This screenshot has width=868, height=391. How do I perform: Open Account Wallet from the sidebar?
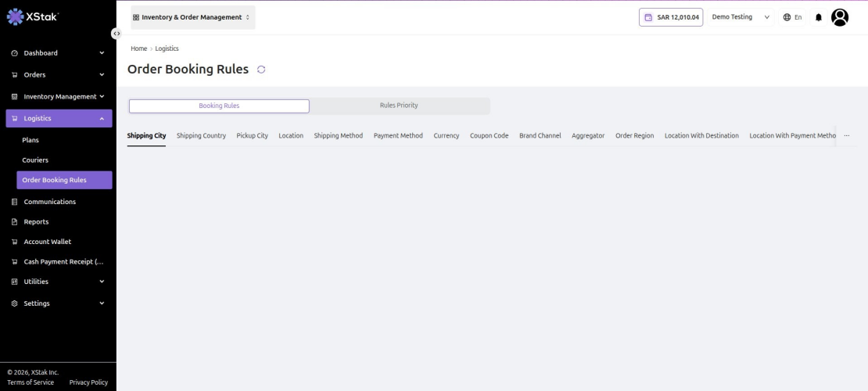tap(47, 242)
